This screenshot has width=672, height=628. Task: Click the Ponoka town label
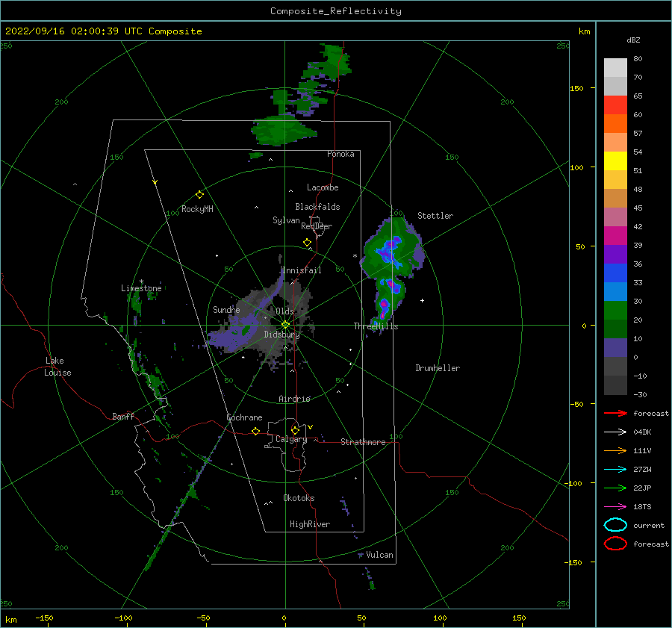point(340,154)
